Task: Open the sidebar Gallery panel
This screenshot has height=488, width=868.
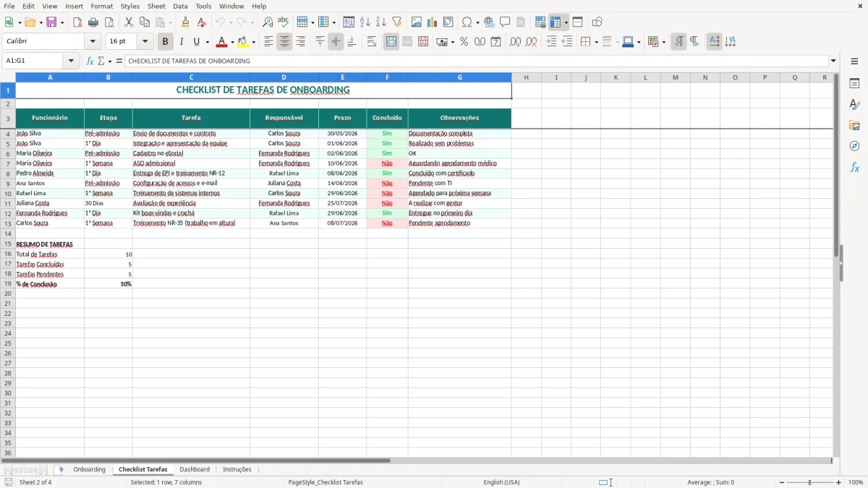Action: click(x=854, y=126)
